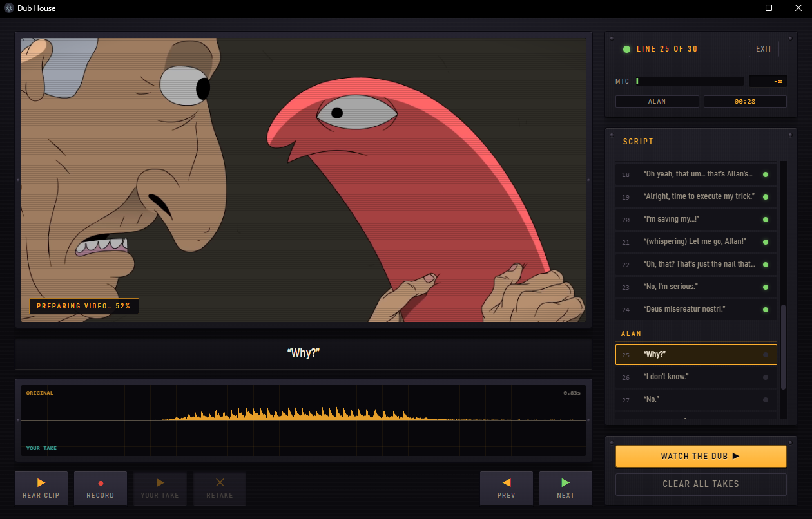812x519 pixels.
Task: Play back Your Take
Action: pyautogui.click(x=160, y=488)
